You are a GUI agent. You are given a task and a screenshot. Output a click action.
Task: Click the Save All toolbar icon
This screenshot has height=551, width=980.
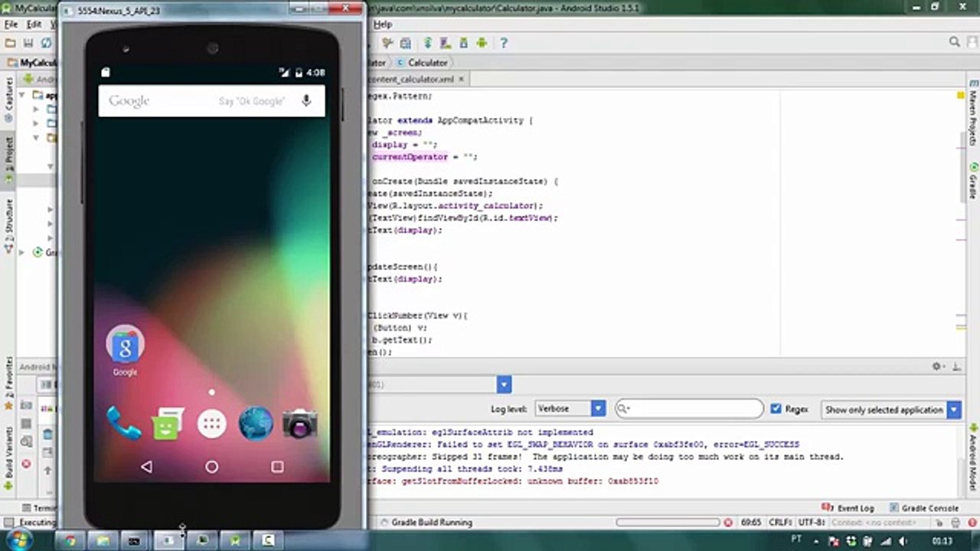(x=28, y=43)
